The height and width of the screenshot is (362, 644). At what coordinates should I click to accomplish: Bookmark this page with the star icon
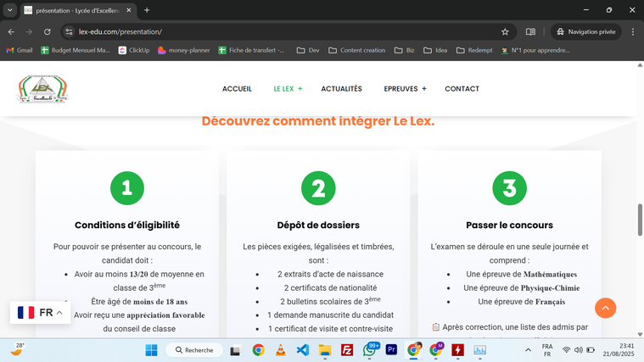coord(505,31)
